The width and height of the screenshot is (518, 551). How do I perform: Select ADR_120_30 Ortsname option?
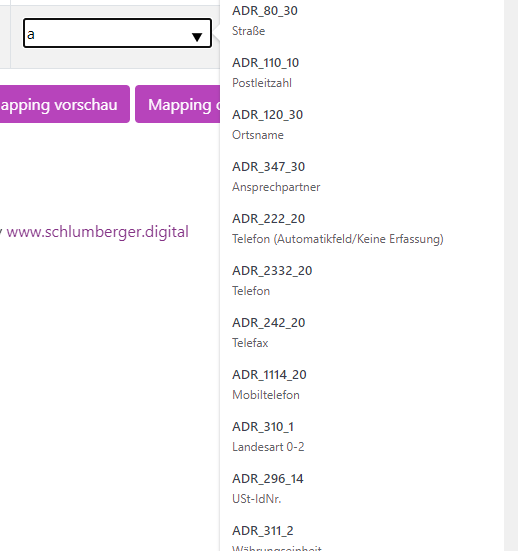362,125
